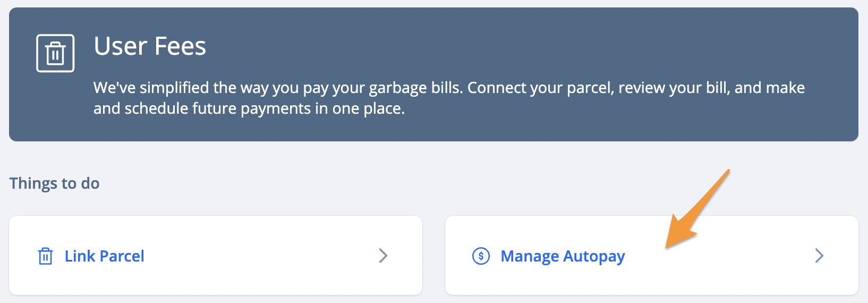Image resolution: width=868 pixels, height=303 pixels.
Task: Click the "and schedule future payments" text line
Action: [x=249, y=108]
